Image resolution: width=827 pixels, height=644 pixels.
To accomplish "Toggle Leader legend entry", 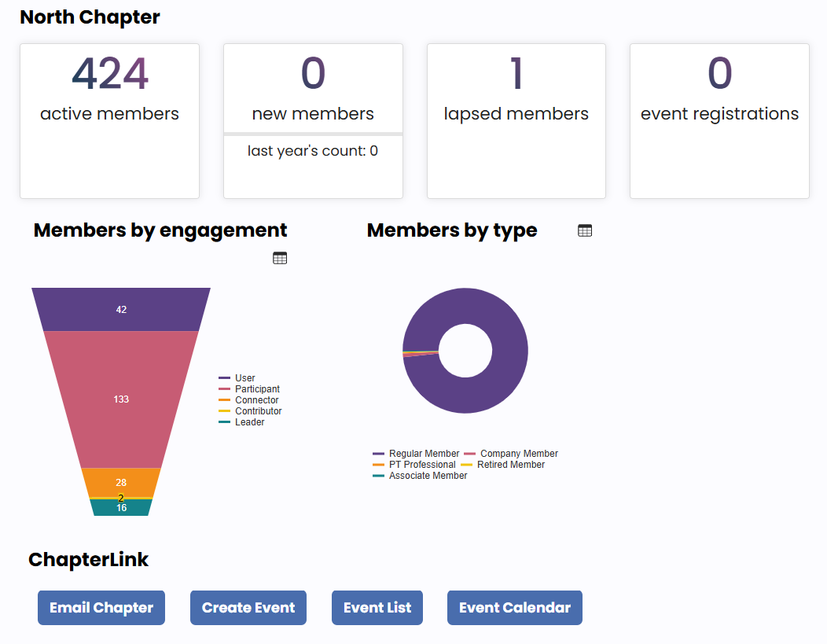I will pyautogui.click(x=249, y=422).
